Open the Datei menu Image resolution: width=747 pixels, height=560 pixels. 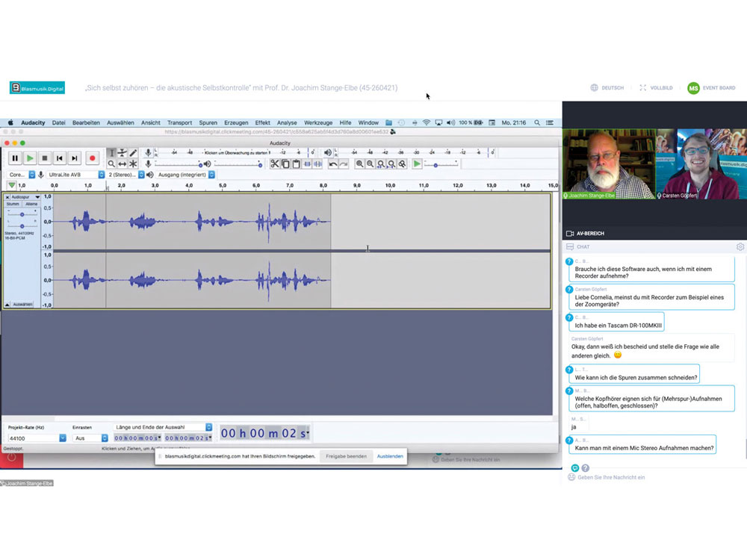58,123
